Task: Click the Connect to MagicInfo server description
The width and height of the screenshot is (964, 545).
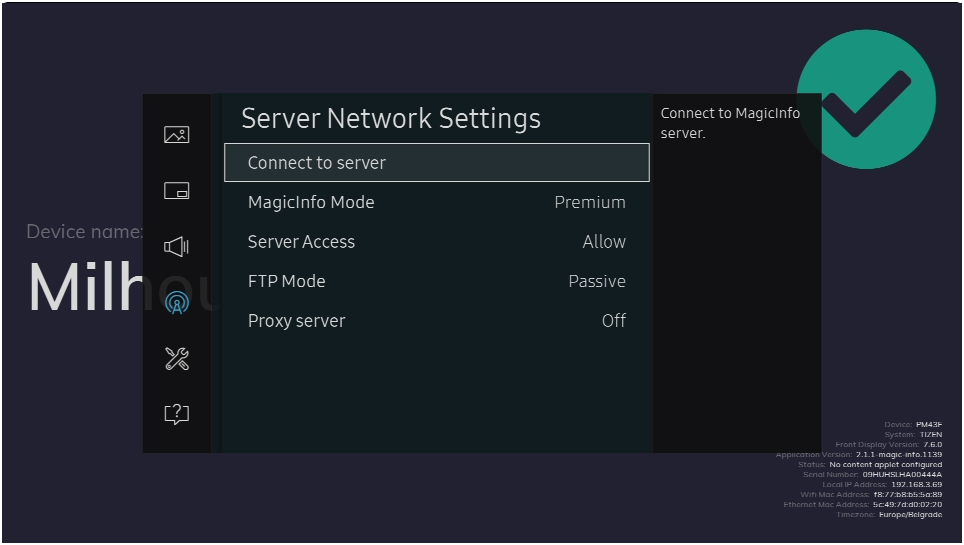Action: (x=730, y=123)
